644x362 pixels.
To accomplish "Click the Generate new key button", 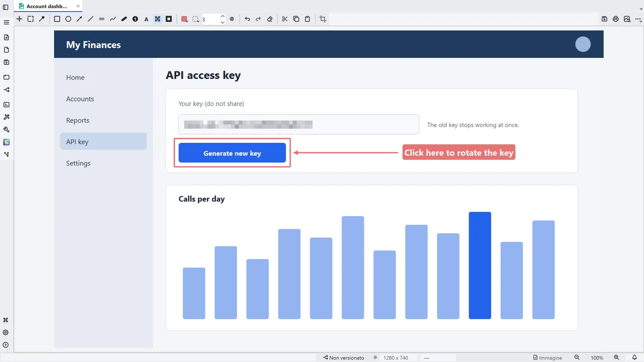I will 232,153.
